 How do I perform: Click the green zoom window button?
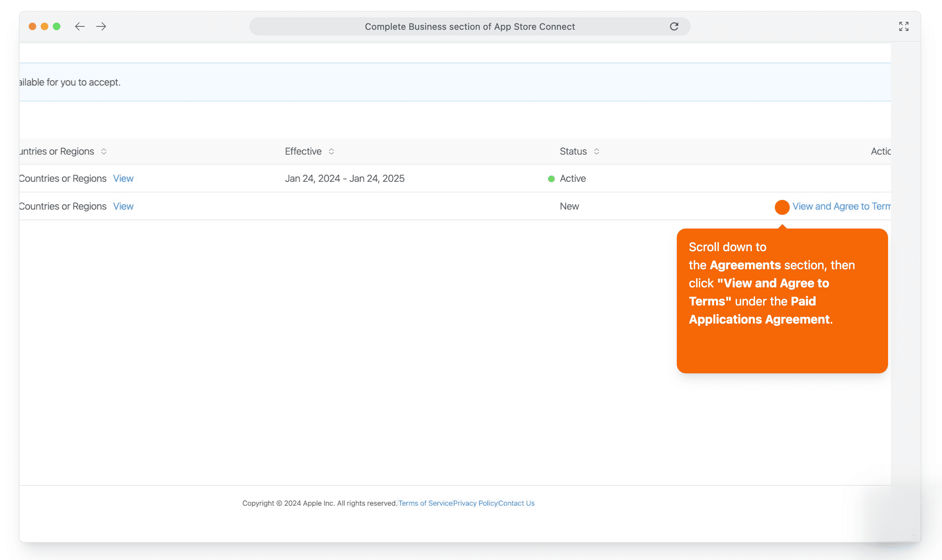[x=57, y=26]
